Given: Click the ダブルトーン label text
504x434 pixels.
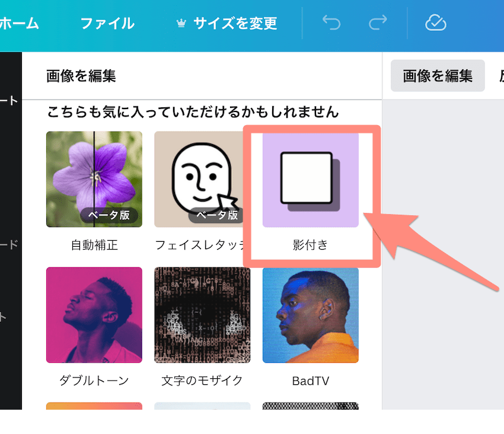Looking at the screenshot, I should pyautogui.click(x=94, y=381).
